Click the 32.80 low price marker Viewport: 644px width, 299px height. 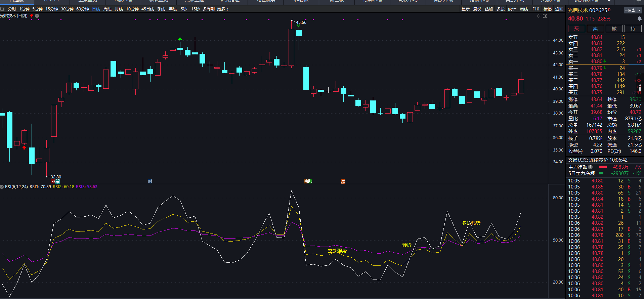(56, 177)
